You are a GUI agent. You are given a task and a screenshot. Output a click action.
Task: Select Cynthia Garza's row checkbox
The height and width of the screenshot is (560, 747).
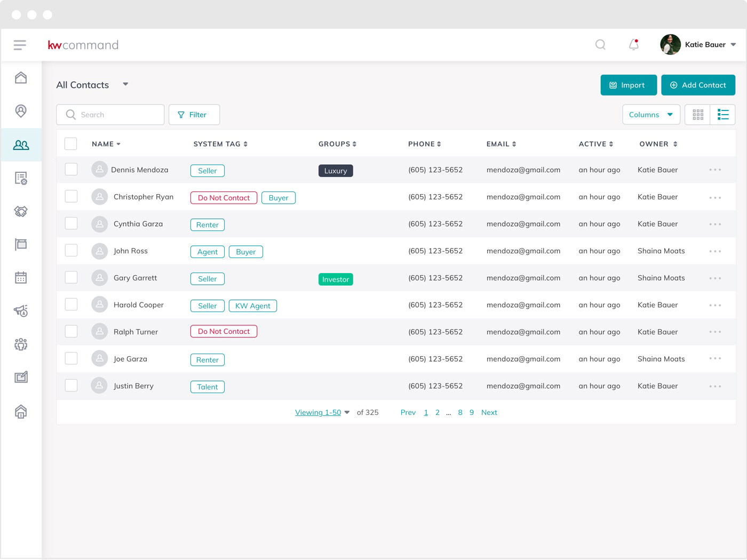(x=71, y=223)
